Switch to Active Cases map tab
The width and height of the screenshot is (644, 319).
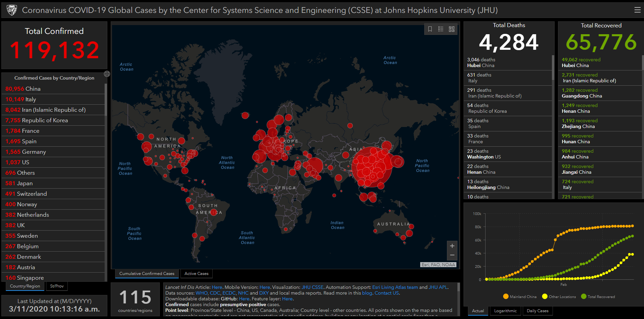coord(196,274)
